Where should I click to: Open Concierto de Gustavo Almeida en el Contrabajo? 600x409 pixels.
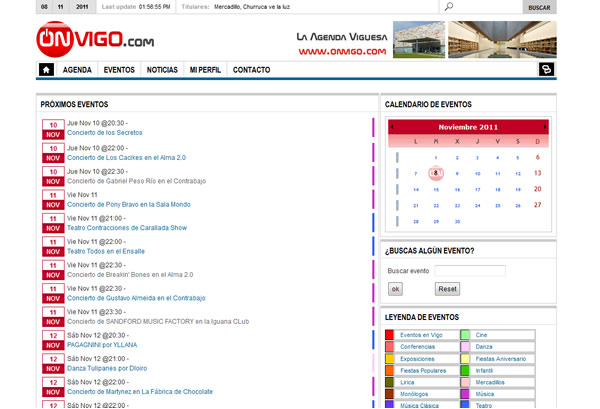[136, 298]
